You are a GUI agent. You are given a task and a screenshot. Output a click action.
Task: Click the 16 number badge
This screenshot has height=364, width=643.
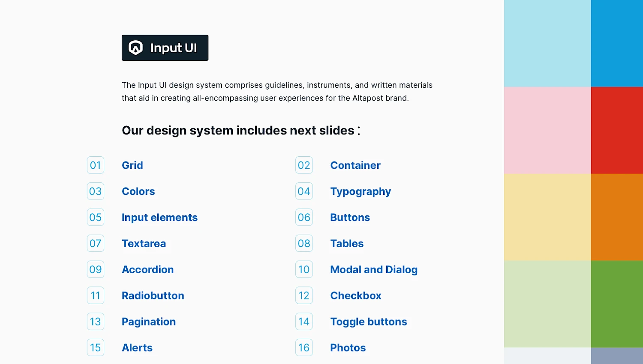point(304,348)
